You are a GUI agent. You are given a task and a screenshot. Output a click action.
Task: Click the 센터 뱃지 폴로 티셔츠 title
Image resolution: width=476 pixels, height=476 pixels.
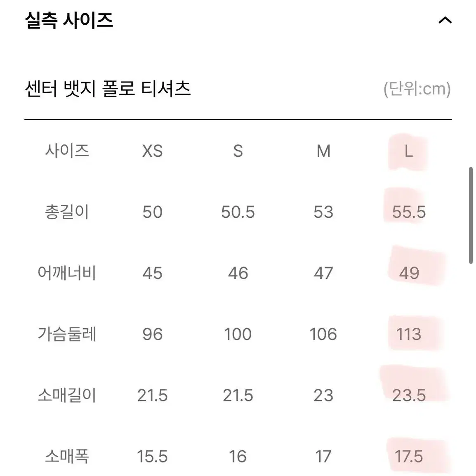pyautogui.click(x=108, y=89)
